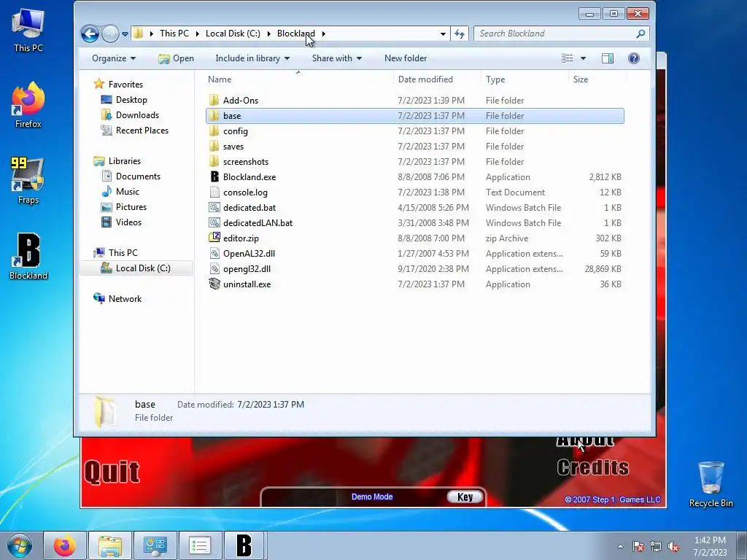The width and height of the screenshot is (747, 560).
Task: Select opengl32.dll file icon
Action: [x=214, y=268]
